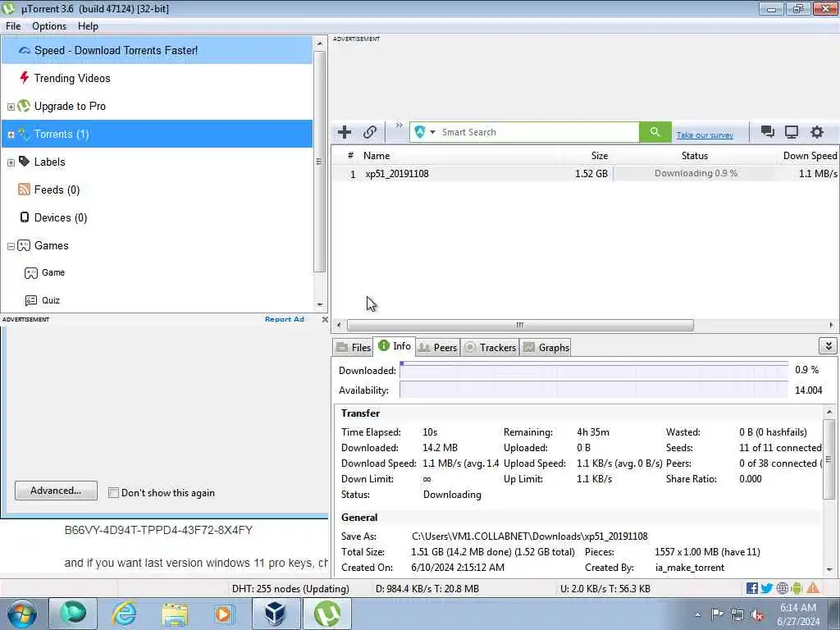Open Windows Explorer folder on taskbar

175,614
